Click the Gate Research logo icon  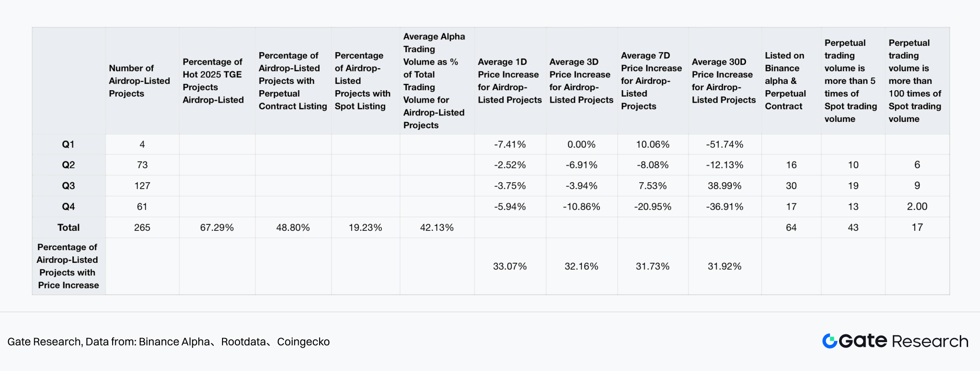click(829, 341)
